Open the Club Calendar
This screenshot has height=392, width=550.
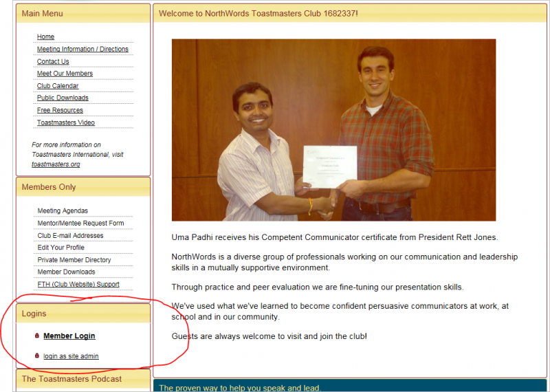(58, 86)
